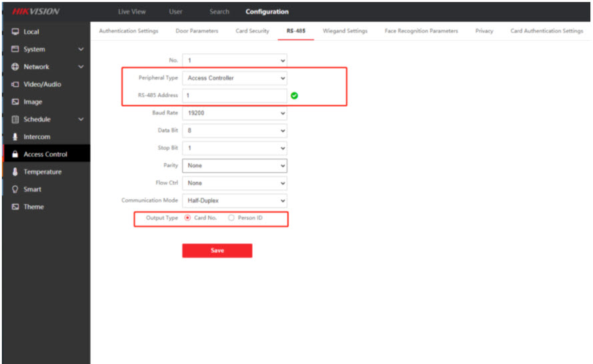Click the Intercom microphone icon
The image size is (593, 364).
[x=15, y=137]
